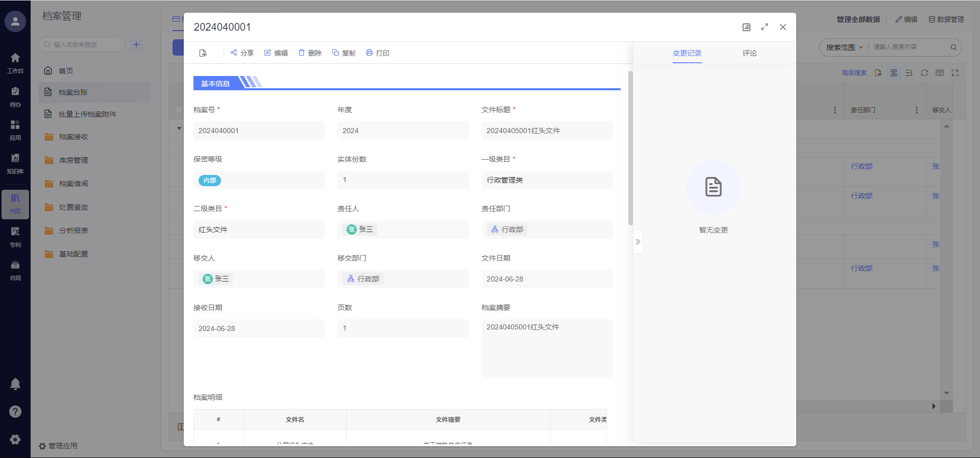Expand the record dialog to fullscreen
The width and height of the screenshot is (980, 458).
(764, 27)
